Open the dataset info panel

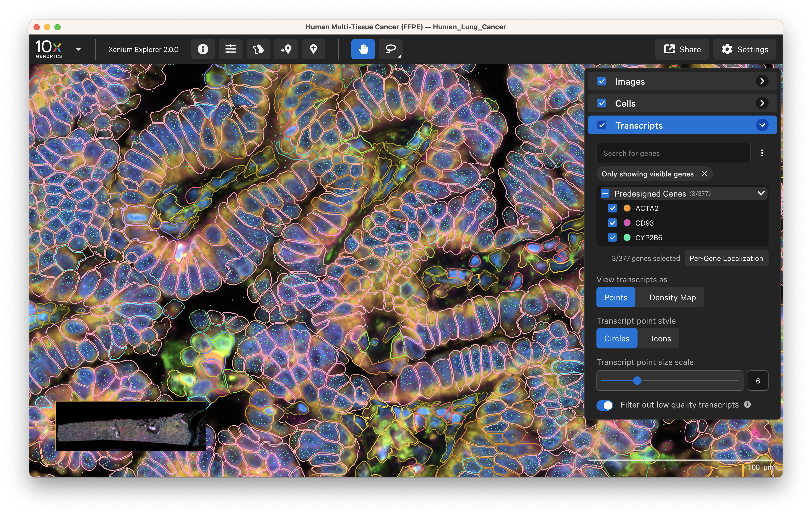203,49
